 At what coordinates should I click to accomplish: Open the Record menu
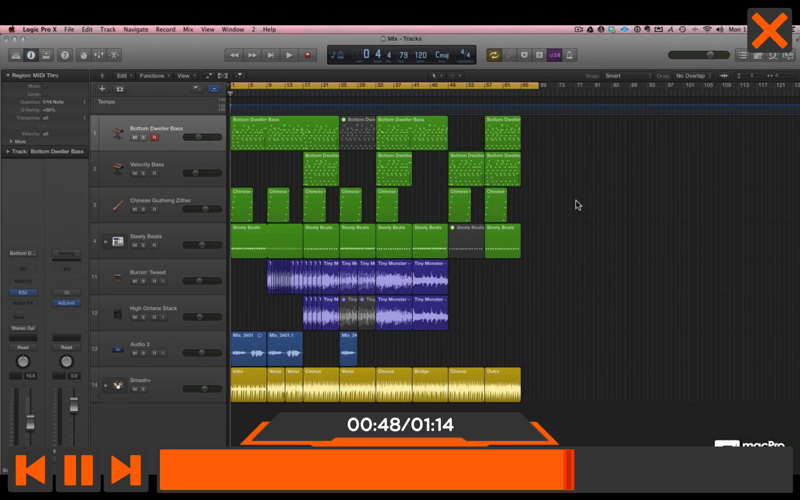coord(165,30)
